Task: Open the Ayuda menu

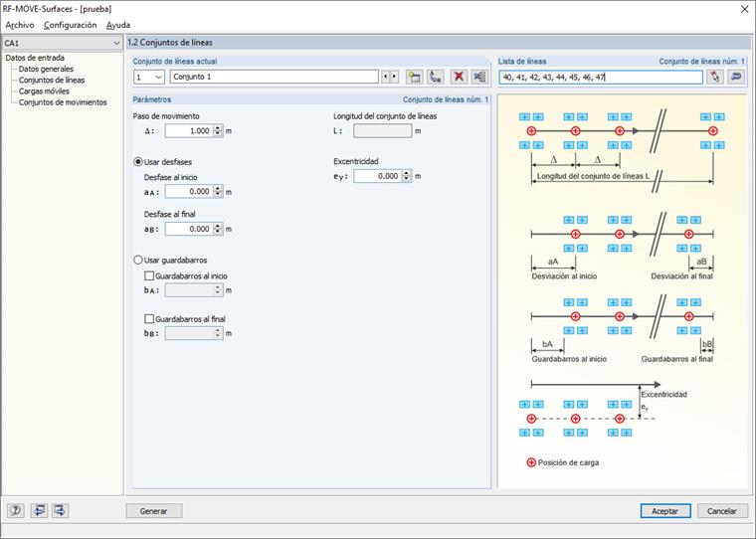Action: (118, 25)
